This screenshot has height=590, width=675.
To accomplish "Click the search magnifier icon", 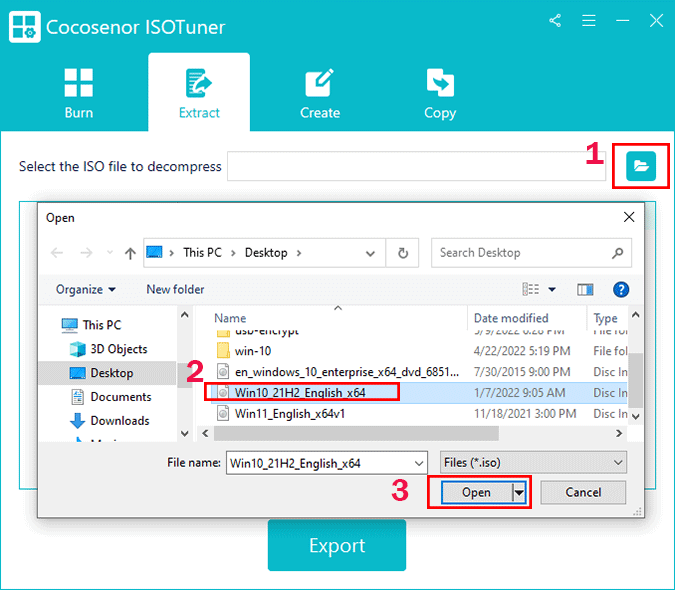I will (x=618, y=253).
